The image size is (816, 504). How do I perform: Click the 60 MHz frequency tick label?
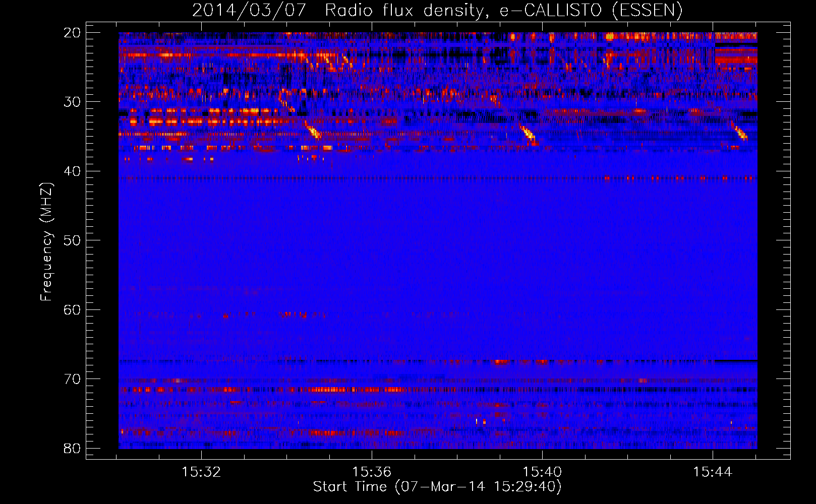coord(72,309)
